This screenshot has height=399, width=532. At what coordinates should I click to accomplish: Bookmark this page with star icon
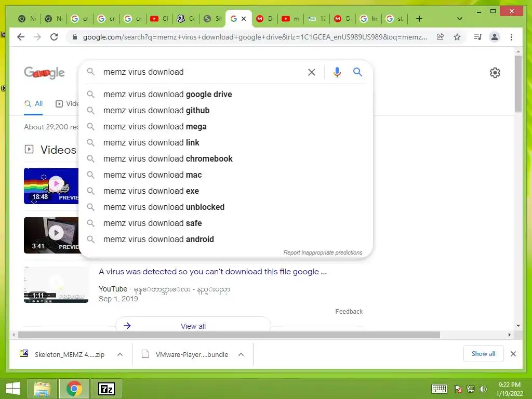pyautogui.click(x=457, y=37)
